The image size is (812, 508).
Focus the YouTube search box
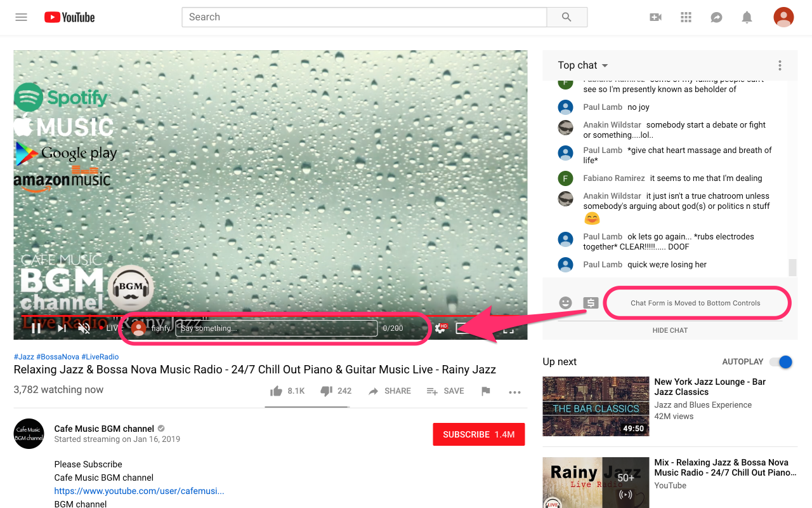[x=364, y=17]
